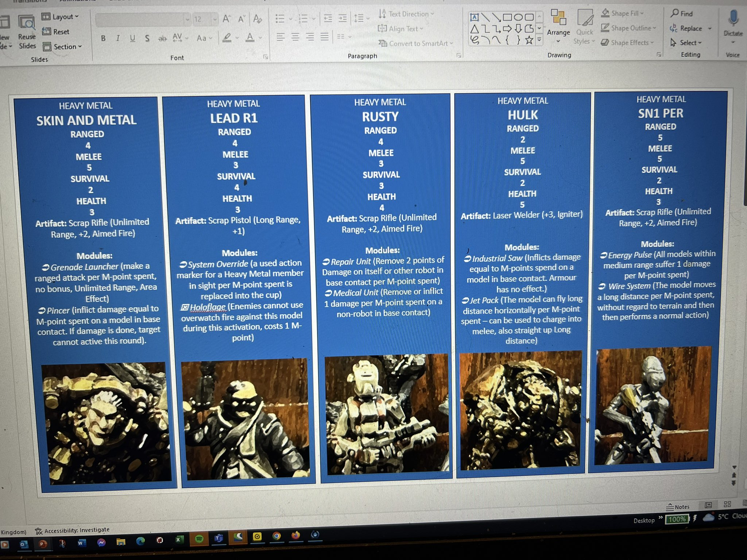The height and width of the screenshot is (560, 747).
Task: Click the Dictate microphone icon
Action: coord(733,18)
